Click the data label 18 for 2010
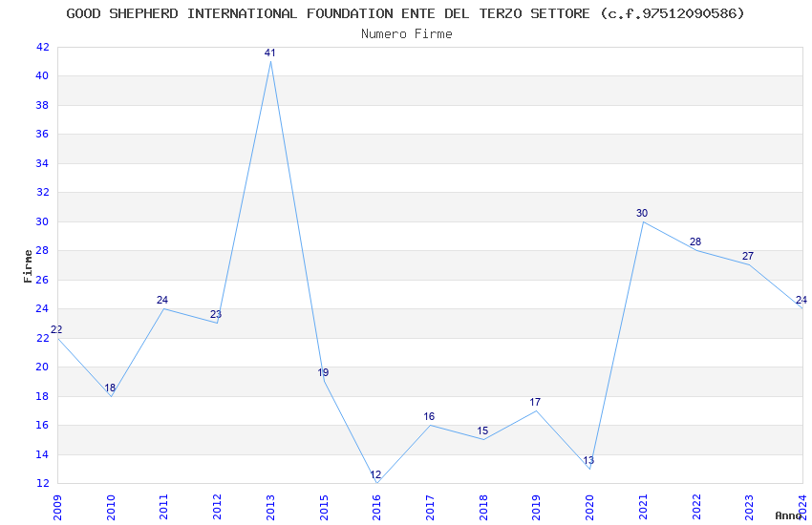The height and width of the screenshot is (525, 812). [x=110, y=388]
